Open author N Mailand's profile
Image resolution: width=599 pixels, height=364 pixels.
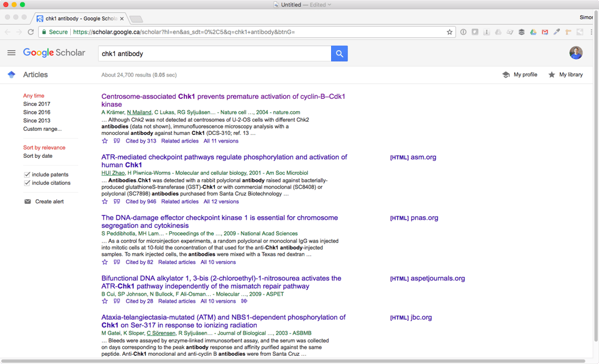point(139,112)
